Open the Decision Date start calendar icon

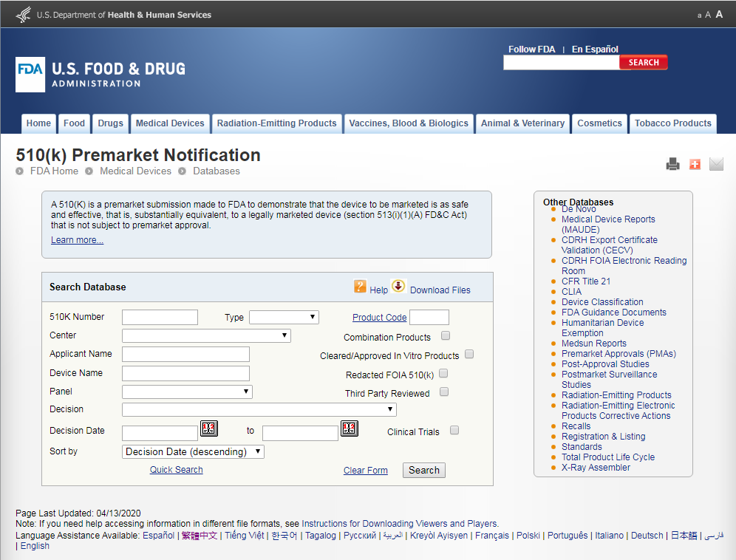pyautogui.click(x=209, y=428)
